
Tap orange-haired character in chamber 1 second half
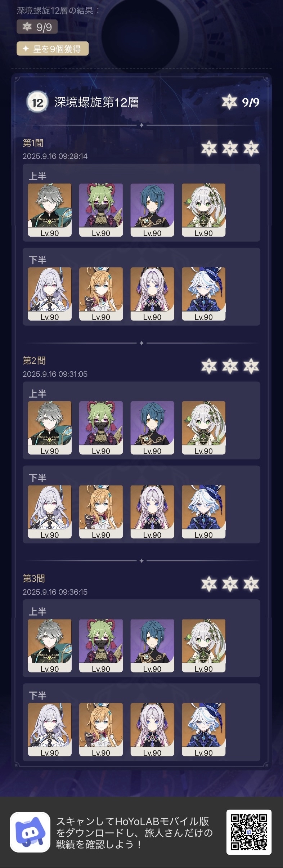(101, 294)
